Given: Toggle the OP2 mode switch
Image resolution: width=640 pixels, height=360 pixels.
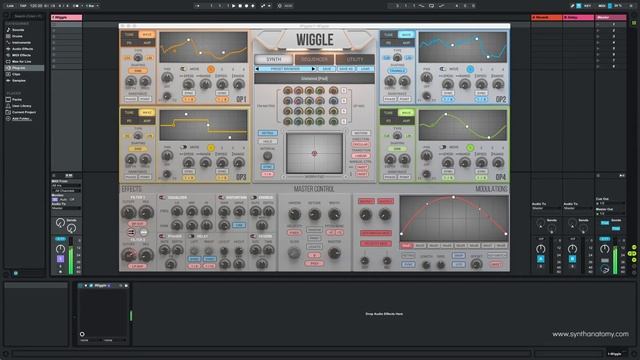Looking at the screenshot, I should (x=443, y=69).
